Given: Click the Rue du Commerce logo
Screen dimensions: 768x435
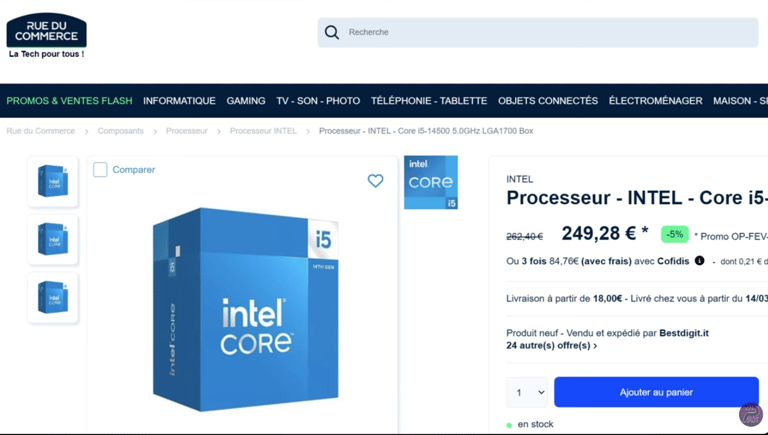Looking at the screenshot, I should click(46, 35).
